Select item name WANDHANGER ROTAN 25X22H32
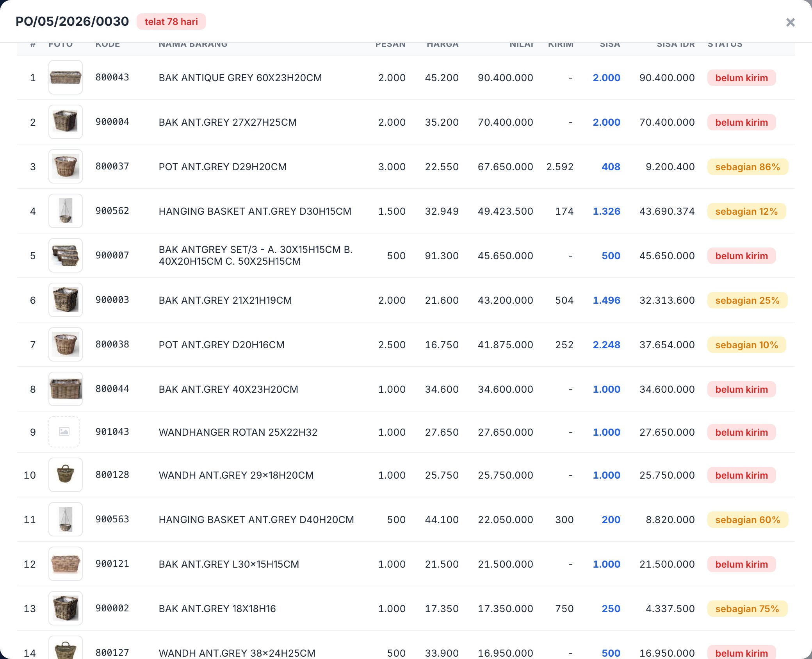 coord(238,432)
